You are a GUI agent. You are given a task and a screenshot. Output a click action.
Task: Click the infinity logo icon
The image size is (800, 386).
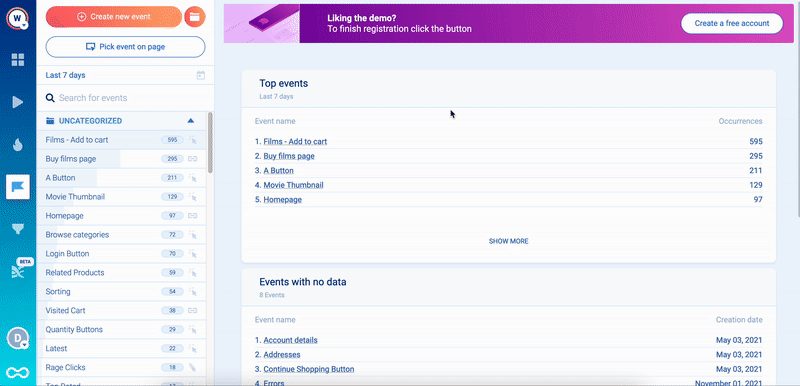18,373
